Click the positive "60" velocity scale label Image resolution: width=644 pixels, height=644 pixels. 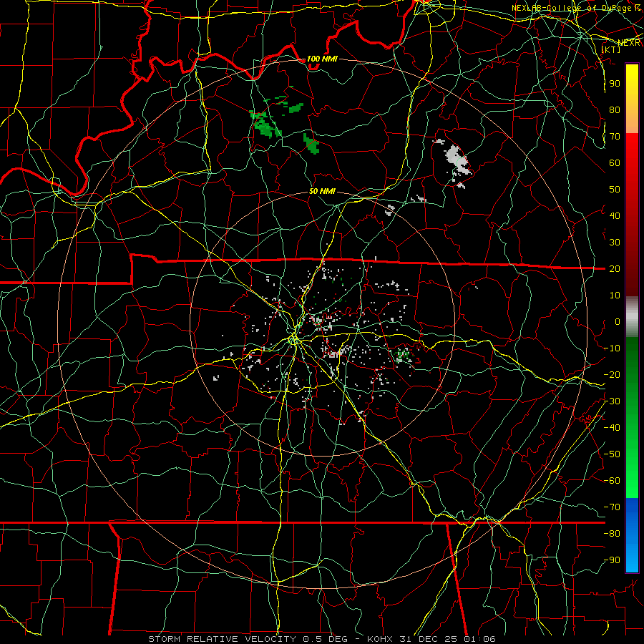coord(615,163)
